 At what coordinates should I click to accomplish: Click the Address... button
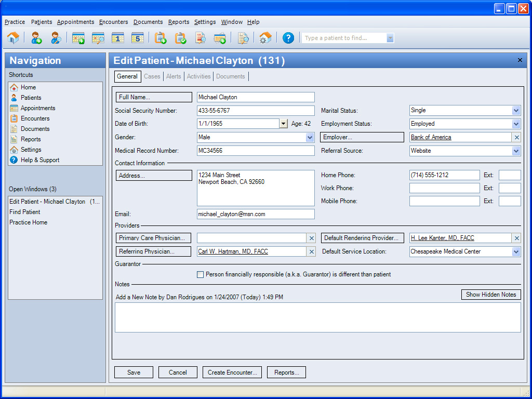coord(154,176)
